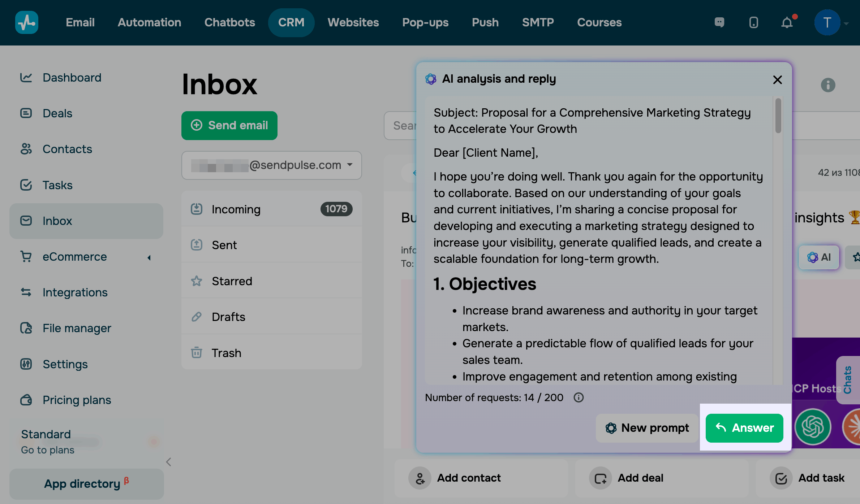Click the green Answer button
Screen dimensions: 860x504
[744, 428]
